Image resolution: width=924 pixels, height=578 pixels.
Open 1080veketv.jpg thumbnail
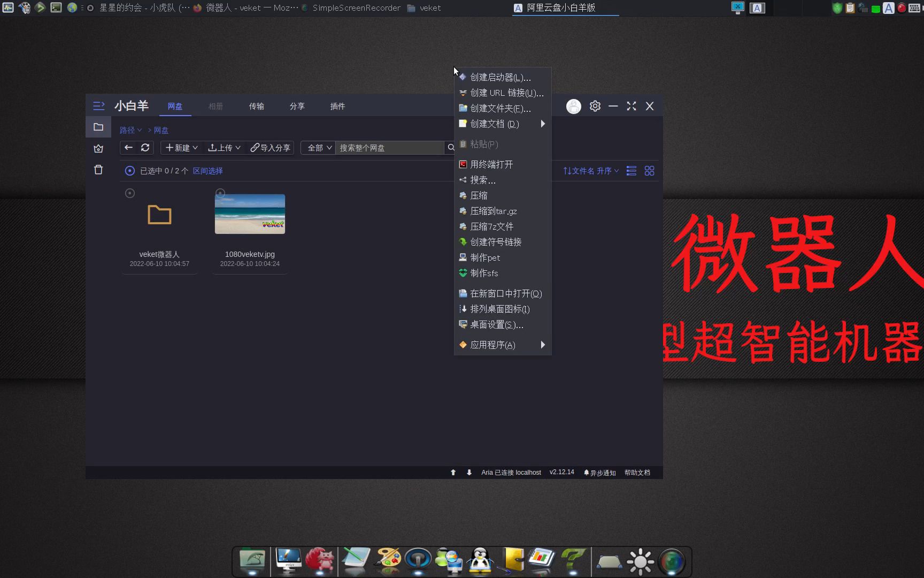250,214
